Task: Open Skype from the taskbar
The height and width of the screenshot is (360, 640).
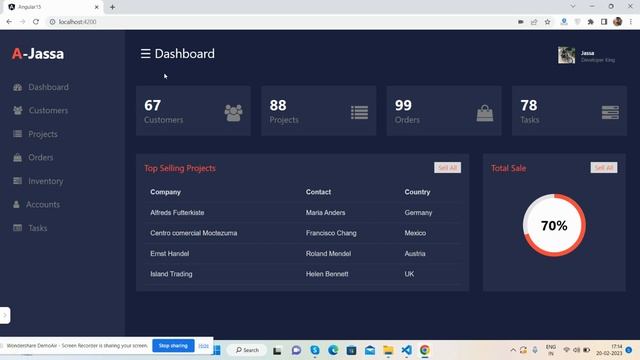Action: coord(315,350)
